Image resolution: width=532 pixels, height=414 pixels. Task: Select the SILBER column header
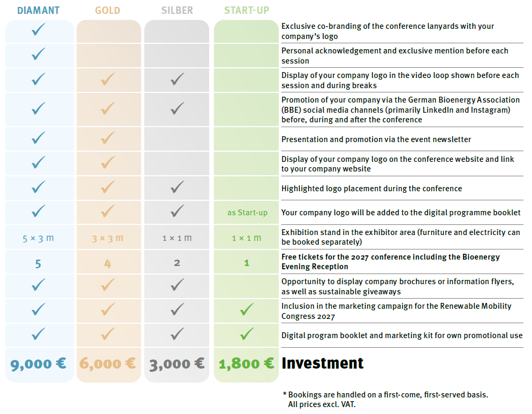coord(177,10)
